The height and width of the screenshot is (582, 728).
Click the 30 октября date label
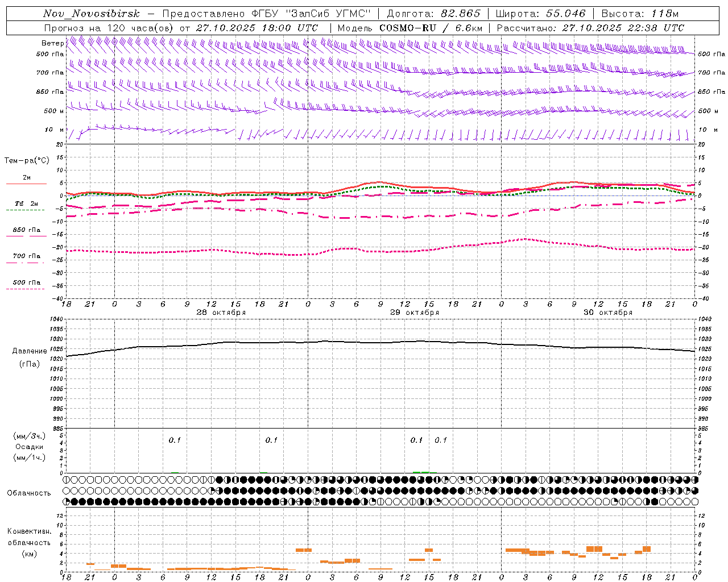click(x=608, y=313)
